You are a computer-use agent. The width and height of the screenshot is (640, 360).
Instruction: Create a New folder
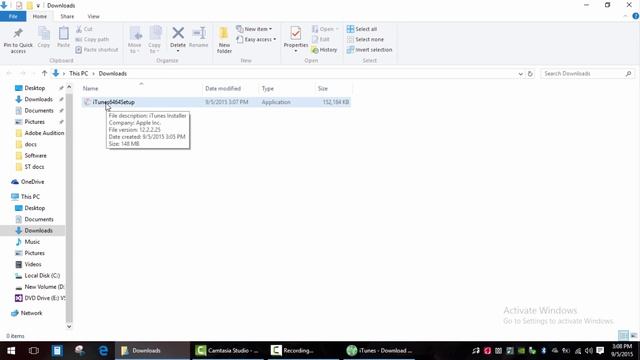click(224, 40)
